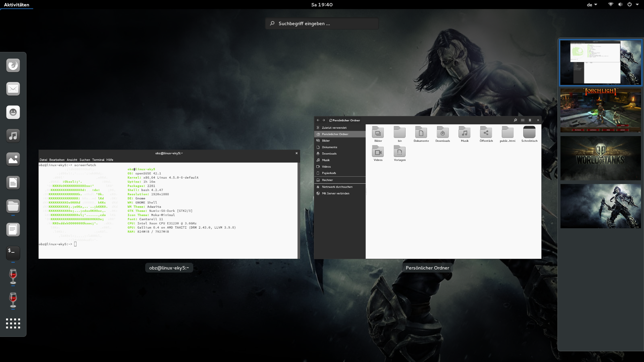Open file manager hamburger menu
Image resolution: width=644 pixels, height=362 pixels.
coord(530,120)
